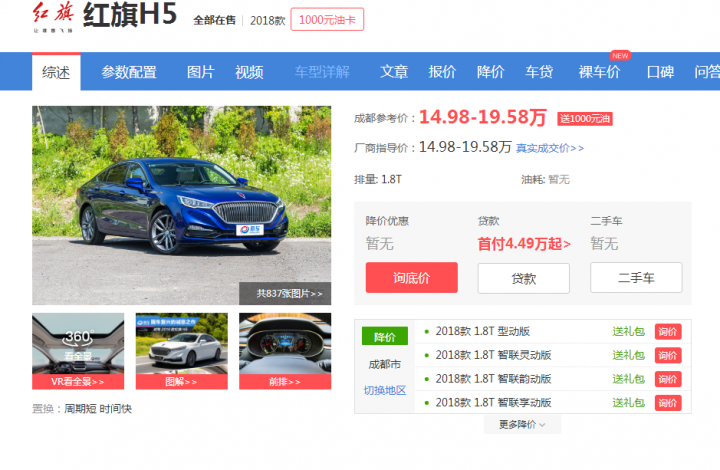Open the 图片 tab
Screen dimensions: 720x470
pyautogui.click(x=201, y=72)
